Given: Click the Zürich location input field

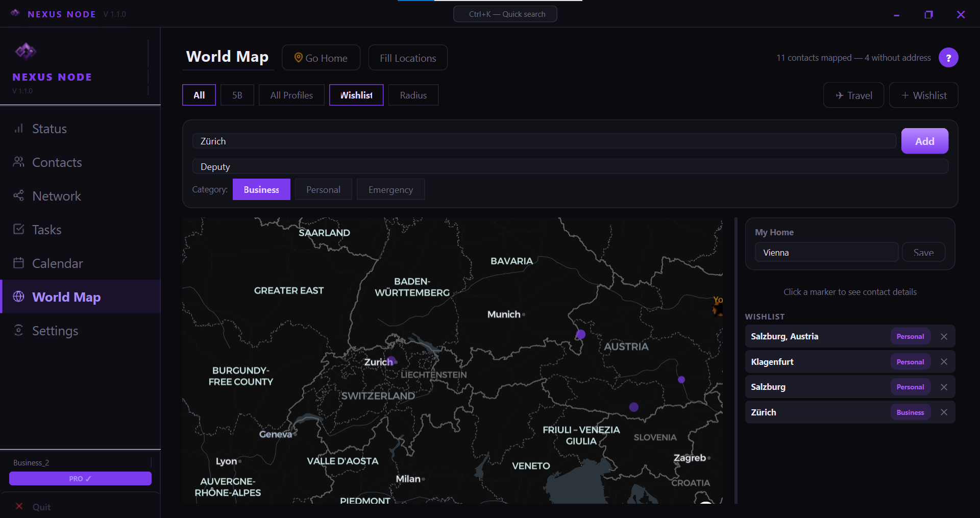Looking at the screenshot, I should coord(544,141).
